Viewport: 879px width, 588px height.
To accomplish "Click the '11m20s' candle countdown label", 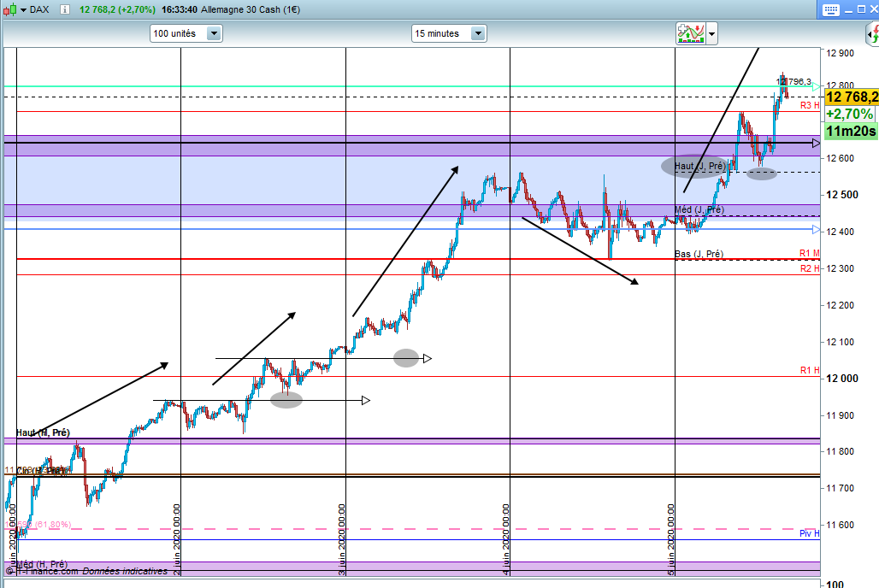I will [x=851, y=131].
